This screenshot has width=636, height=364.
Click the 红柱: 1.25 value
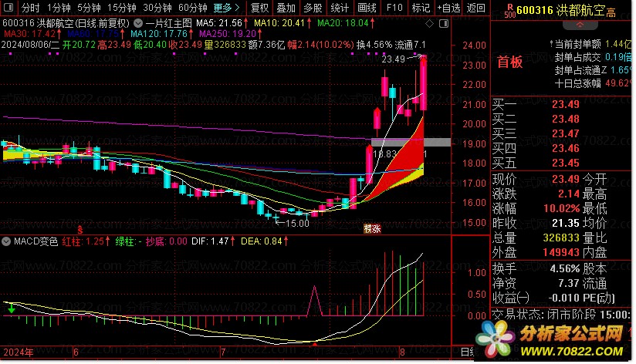pos(83,241)
